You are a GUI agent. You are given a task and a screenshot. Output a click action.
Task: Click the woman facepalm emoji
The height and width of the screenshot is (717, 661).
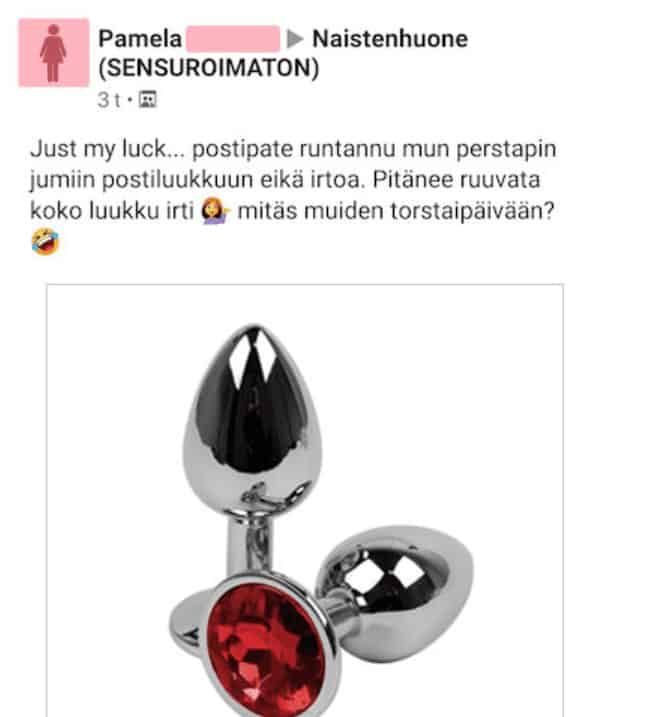pyautogui.click(x=215, y=211)
